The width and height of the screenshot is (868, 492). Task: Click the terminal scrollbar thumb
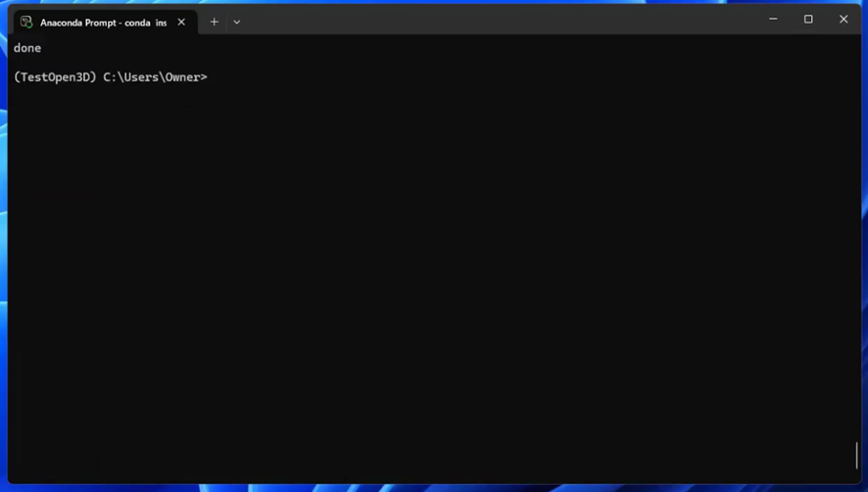(x=856, y=455)
